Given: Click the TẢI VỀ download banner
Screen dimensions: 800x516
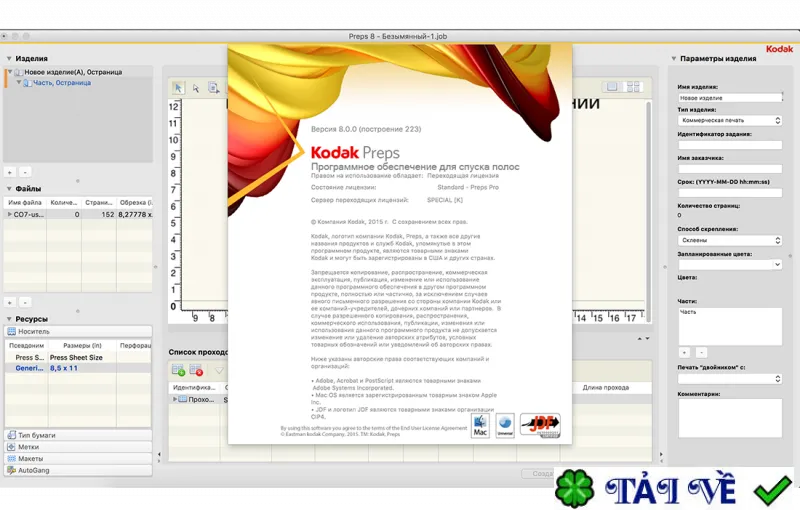Looking at the screenshot, I should 674,488.
